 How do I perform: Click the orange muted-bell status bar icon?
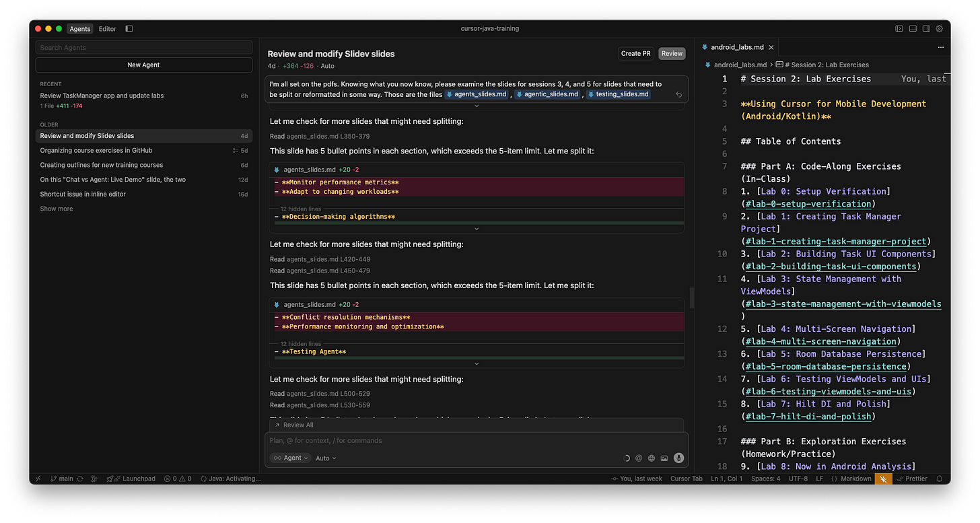click(883, 479)
